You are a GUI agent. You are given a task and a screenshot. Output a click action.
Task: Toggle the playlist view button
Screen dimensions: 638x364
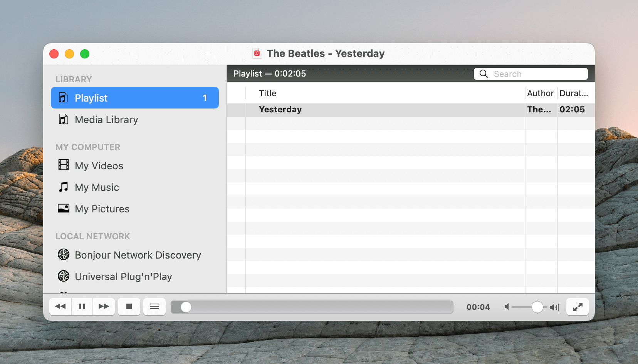154,307
